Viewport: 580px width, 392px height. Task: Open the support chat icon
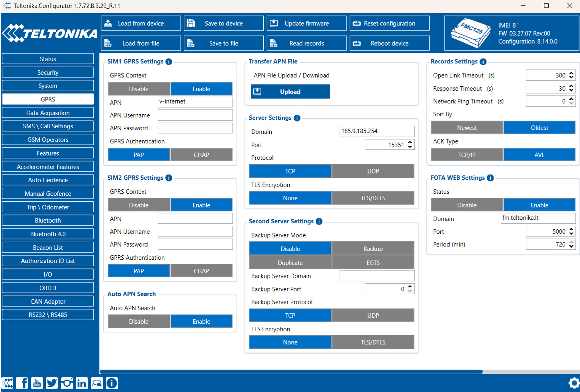point(97,383)
